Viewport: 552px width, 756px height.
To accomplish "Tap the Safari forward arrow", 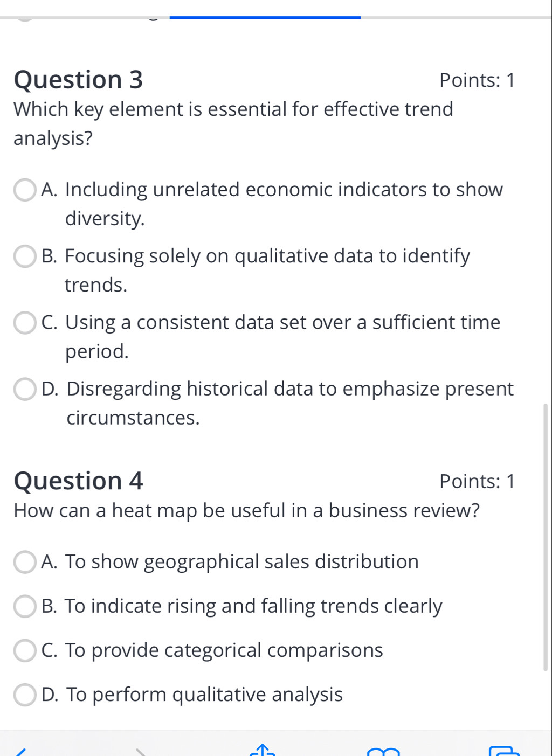I will coord(141,751).
